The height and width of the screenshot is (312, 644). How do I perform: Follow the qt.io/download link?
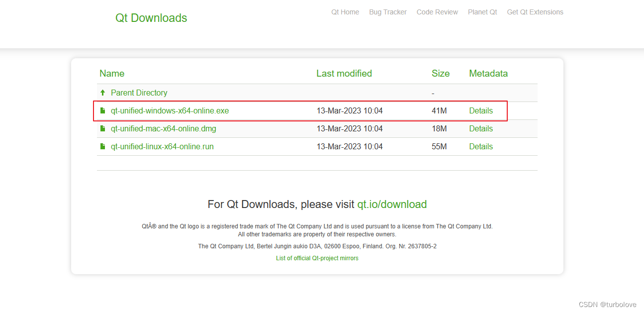(x=392, y=205)
